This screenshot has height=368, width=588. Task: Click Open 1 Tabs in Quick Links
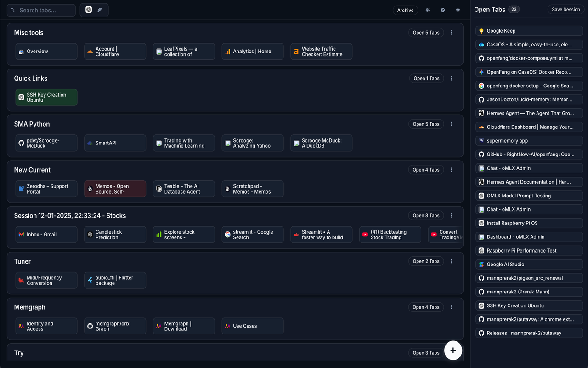[426, 78]
